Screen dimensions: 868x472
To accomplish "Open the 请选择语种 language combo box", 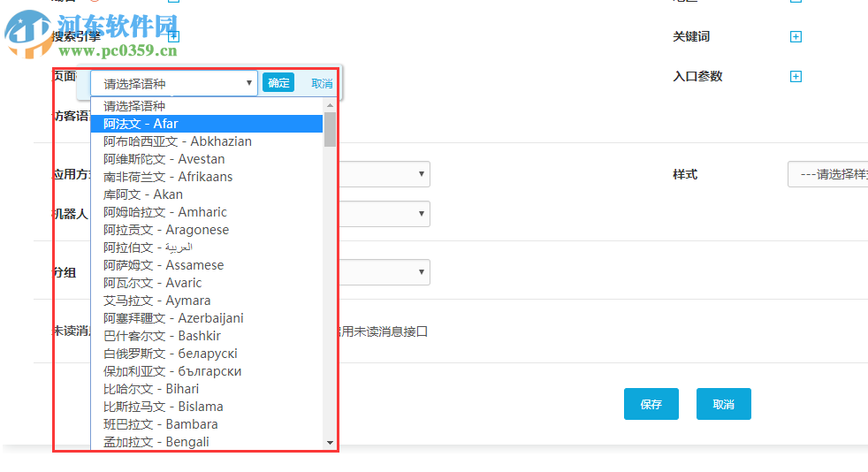I will tap(174, 84).
